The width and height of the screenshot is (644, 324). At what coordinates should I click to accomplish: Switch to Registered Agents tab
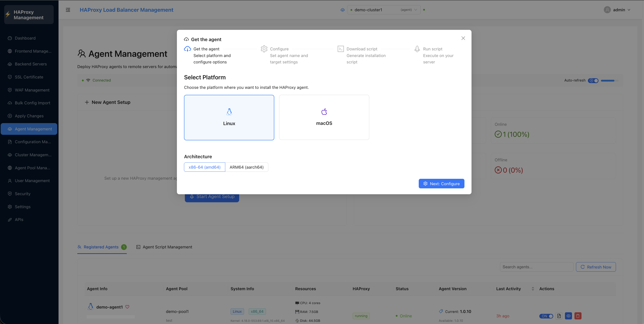tap(102, 247)
